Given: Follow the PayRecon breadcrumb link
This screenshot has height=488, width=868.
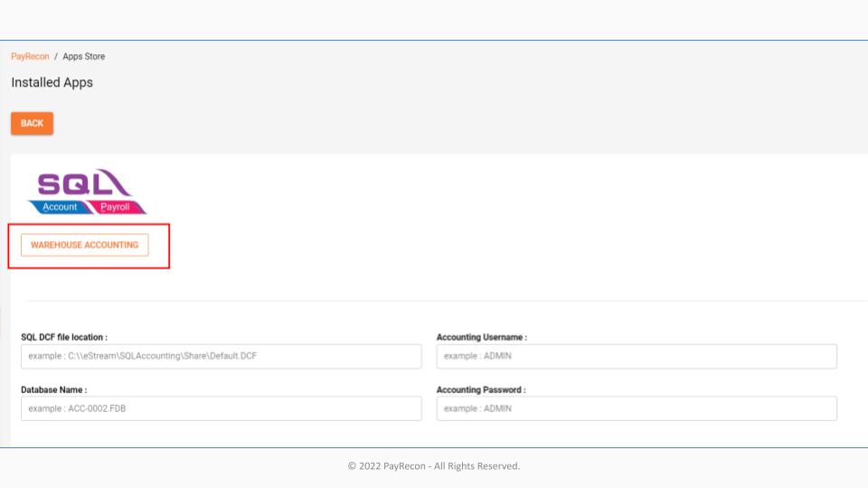Looking at the screenshot, I should click(30, 56).
